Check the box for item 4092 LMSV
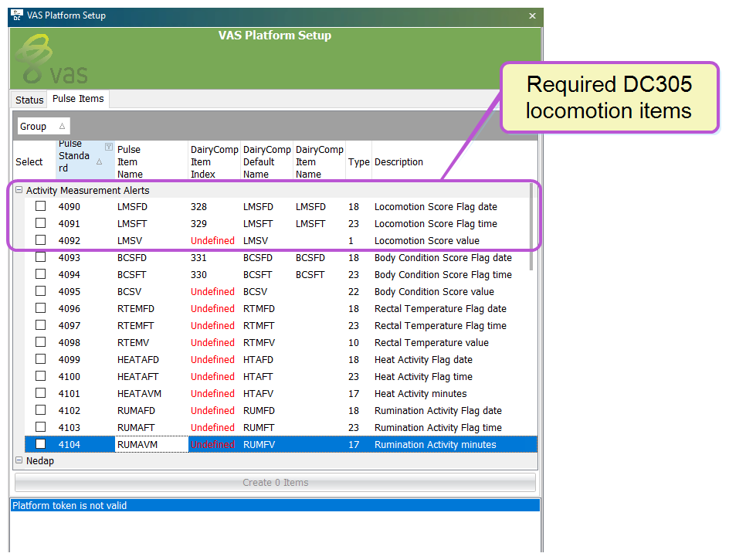 41,240
